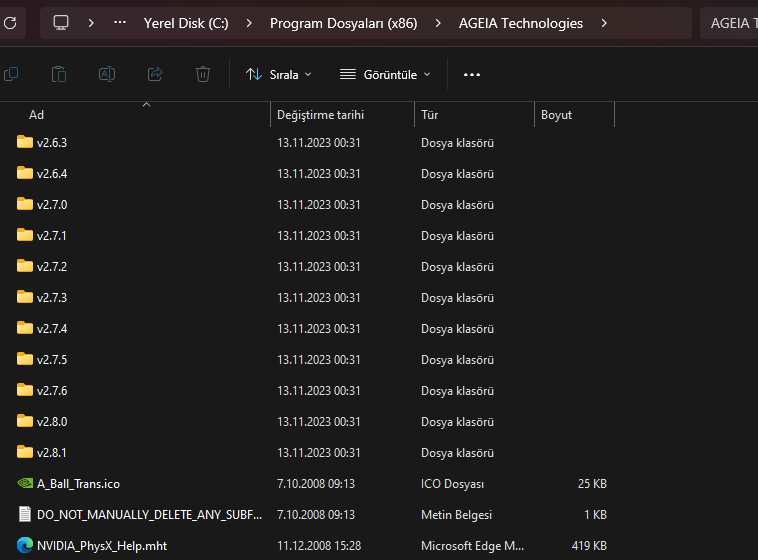Select the v2.7.5 folder icon
The image size is (758, 560).
pos(25,358)
